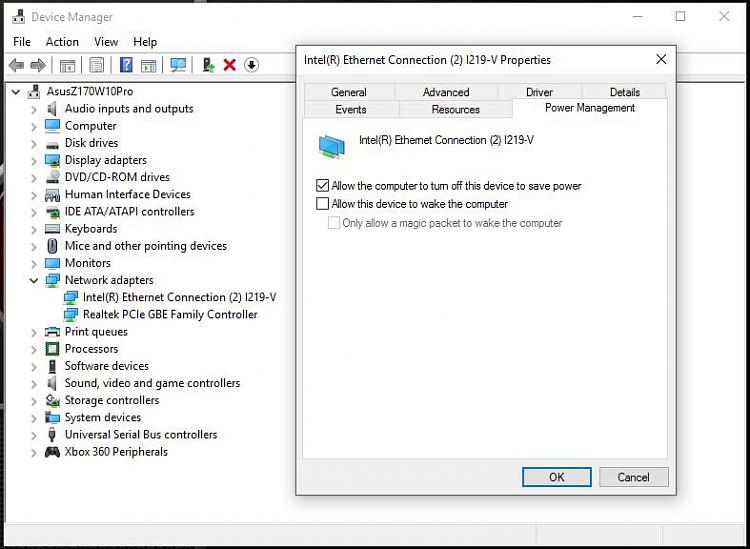Maximize the Device Manager window
750x549 pixels.
tap(680, 17)
